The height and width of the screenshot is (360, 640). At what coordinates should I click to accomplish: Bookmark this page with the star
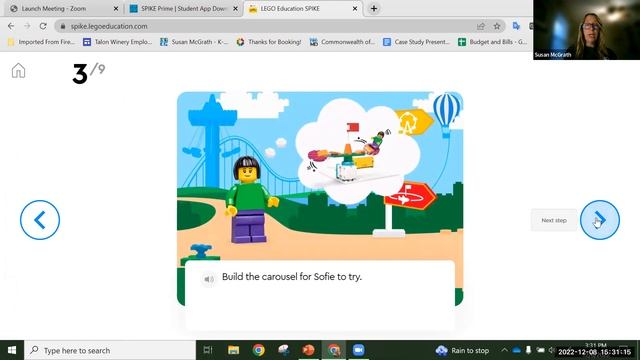click(497, 26)
